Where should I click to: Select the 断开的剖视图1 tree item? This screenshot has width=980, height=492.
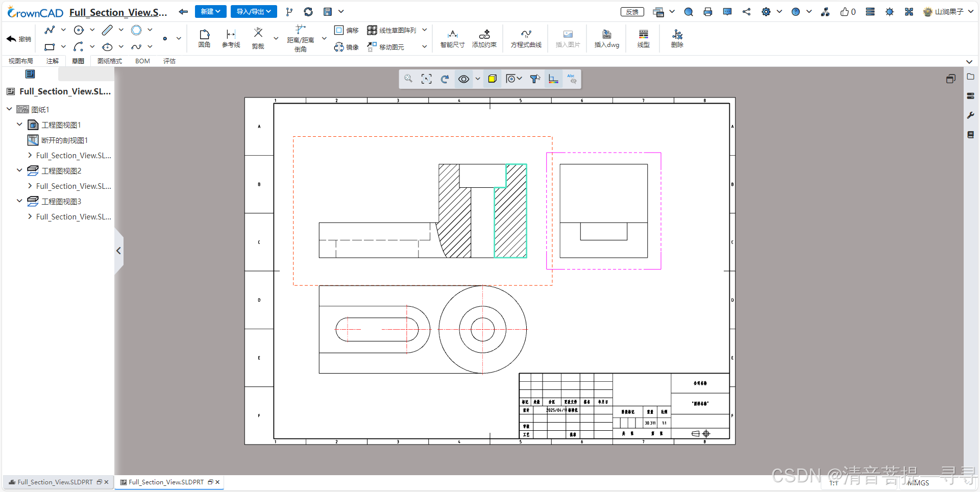58,140
